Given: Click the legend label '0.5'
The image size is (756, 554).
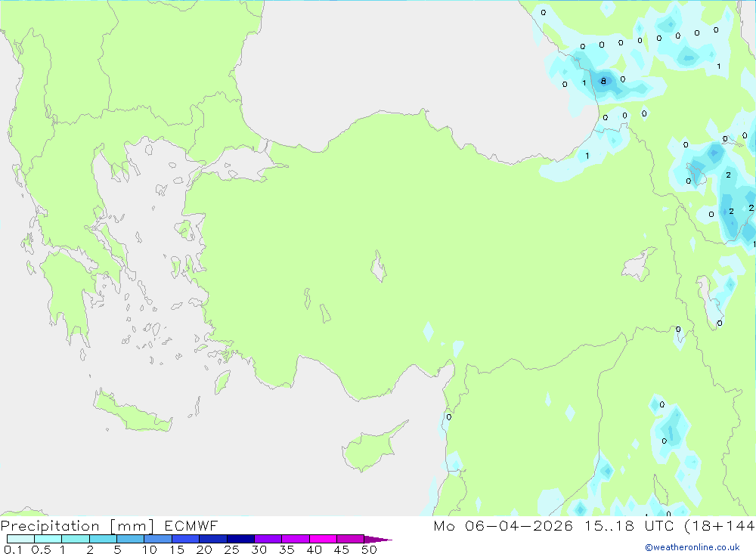Looking at the screenshot, I should (x=41, y=549).
